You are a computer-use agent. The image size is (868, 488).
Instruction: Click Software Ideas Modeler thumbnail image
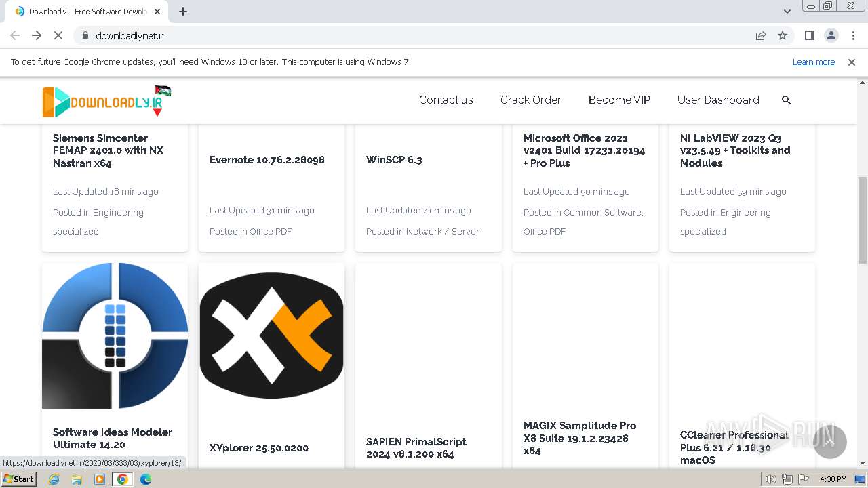(x=115, y=336)
